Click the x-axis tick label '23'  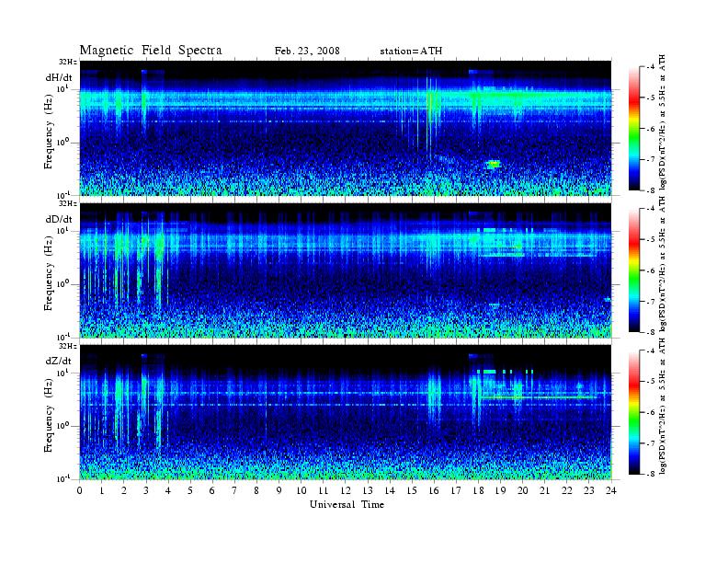(x=589, y=490)
